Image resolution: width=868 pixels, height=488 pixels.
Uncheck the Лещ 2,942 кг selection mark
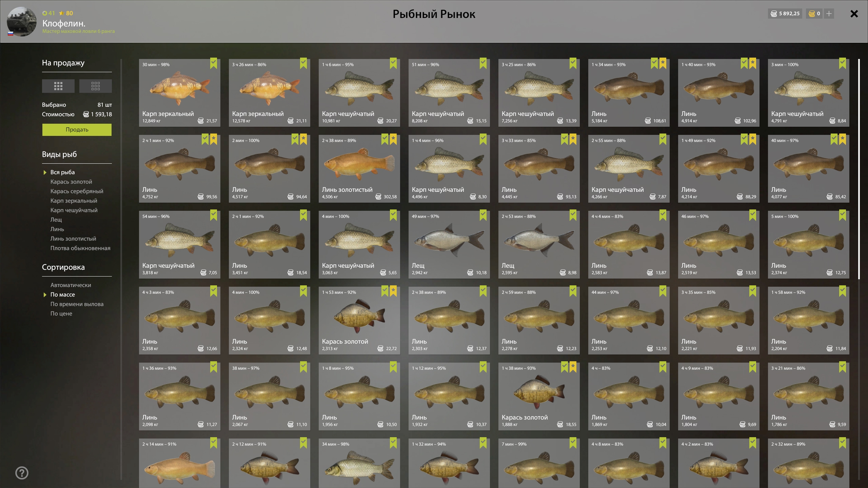click(483, 215)
